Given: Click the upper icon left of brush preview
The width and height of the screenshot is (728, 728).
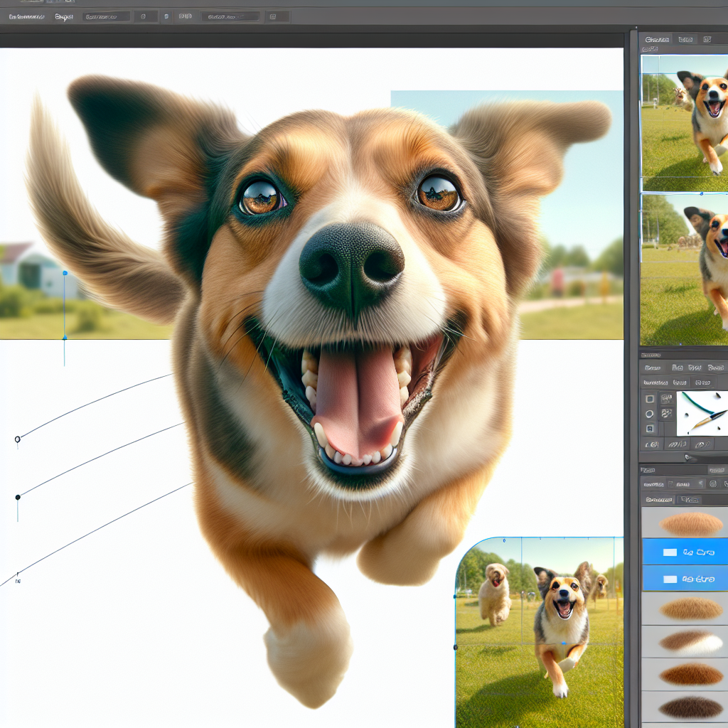Looking at the screenshot, I should (x=667, y=399).
